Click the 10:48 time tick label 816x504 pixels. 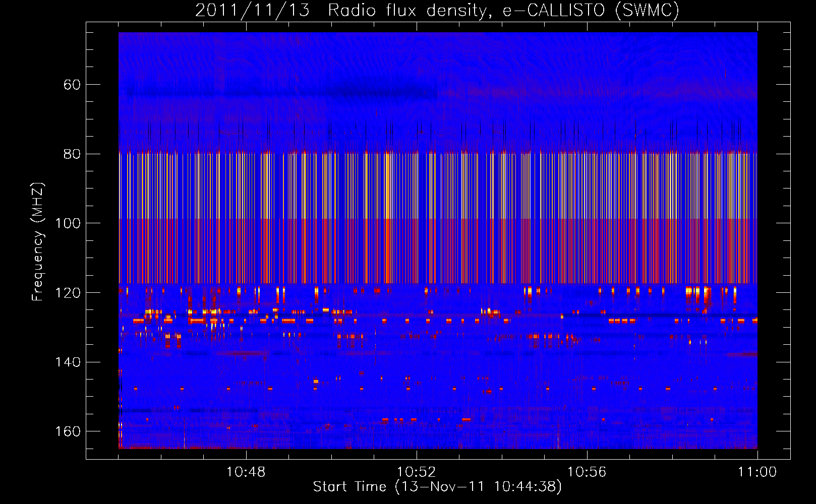click(246, 472)
